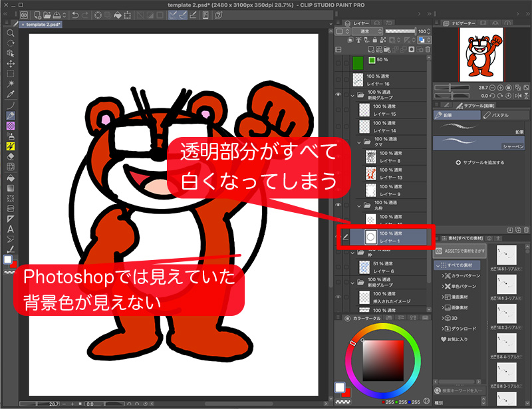Collapse the クマ layer folder
Image resolution: width=532 pixels, height=409 pixels.
[358, 142]
